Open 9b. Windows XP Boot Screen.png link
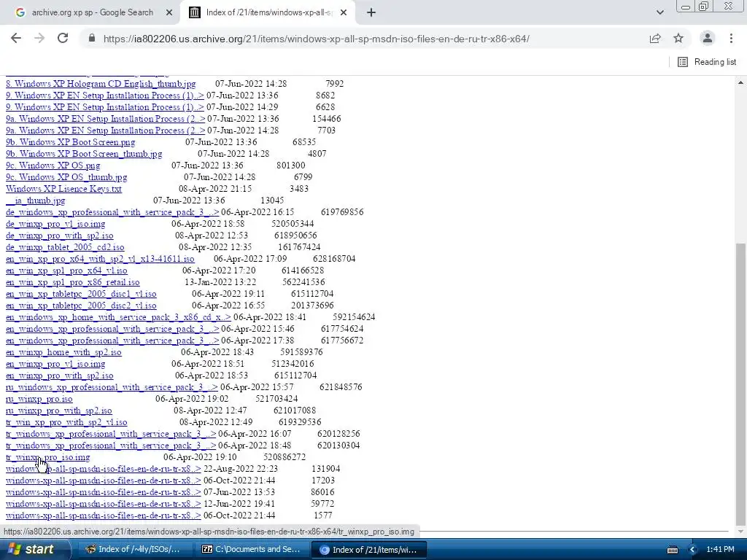Screen dimensions: 747x560 [x=71, y=142]
